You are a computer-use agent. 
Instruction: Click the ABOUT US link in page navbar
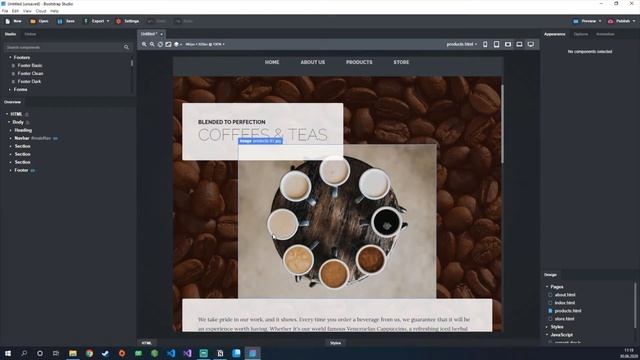[313, 62]
